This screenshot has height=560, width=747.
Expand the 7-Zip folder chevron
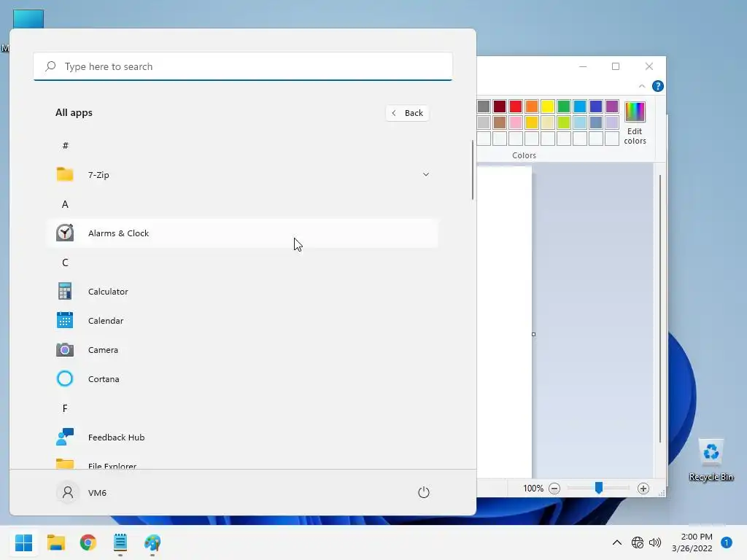[x=426, y=174]
